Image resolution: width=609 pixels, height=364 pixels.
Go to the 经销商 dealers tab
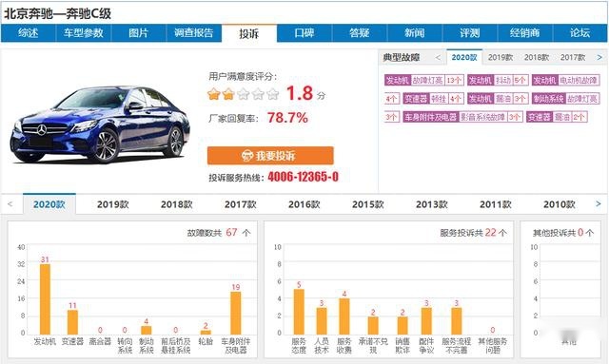(524, 33)
